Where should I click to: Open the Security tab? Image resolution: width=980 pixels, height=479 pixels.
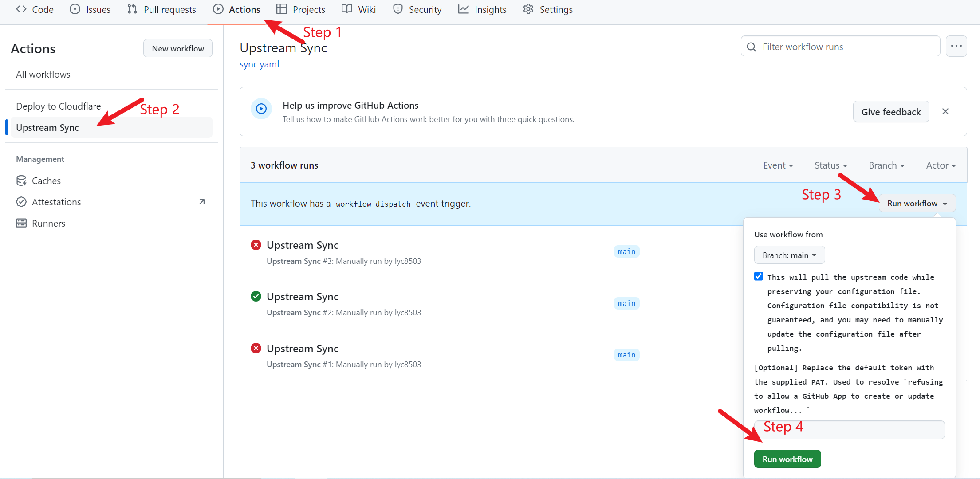point(417,9)
